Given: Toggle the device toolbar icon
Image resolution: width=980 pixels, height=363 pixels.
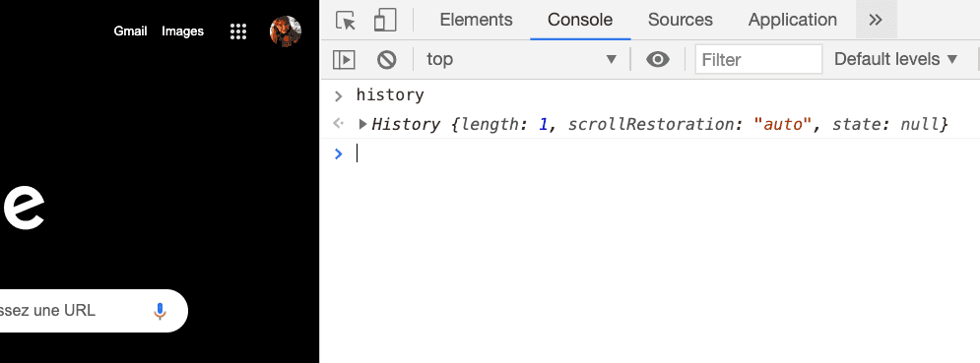Looking at the screenshot, I should pyautogui.click(x=385, y=20).
